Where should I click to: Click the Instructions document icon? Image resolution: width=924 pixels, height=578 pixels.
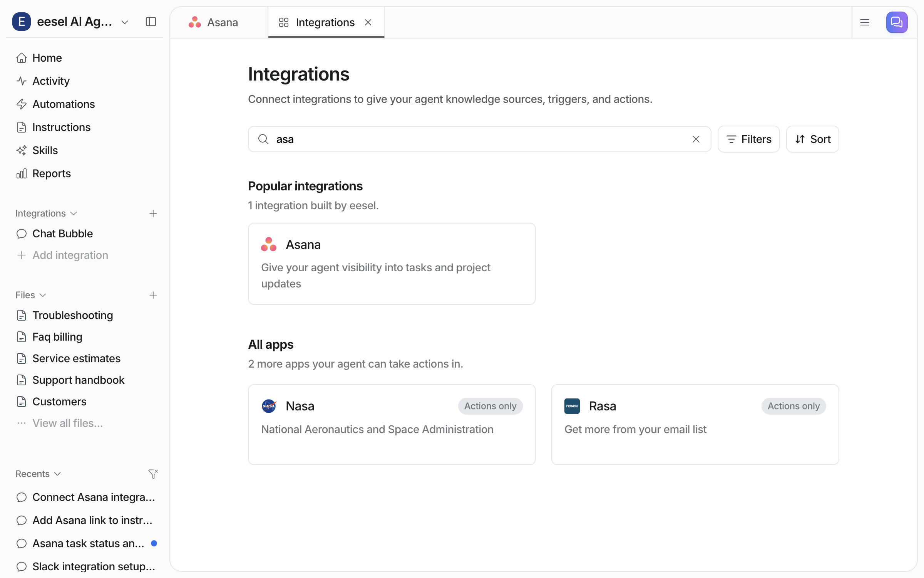click(x=22, y=127)
